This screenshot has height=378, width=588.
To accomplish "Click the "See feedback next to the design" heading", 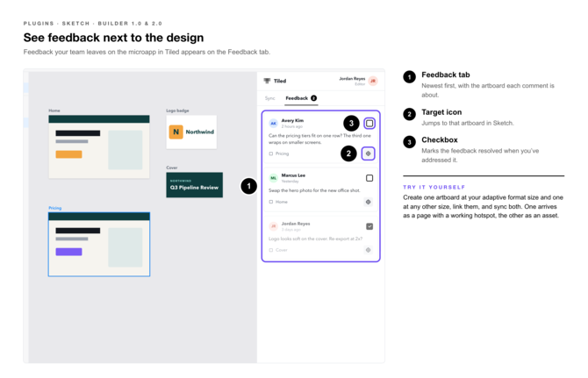I will point(113,38).
